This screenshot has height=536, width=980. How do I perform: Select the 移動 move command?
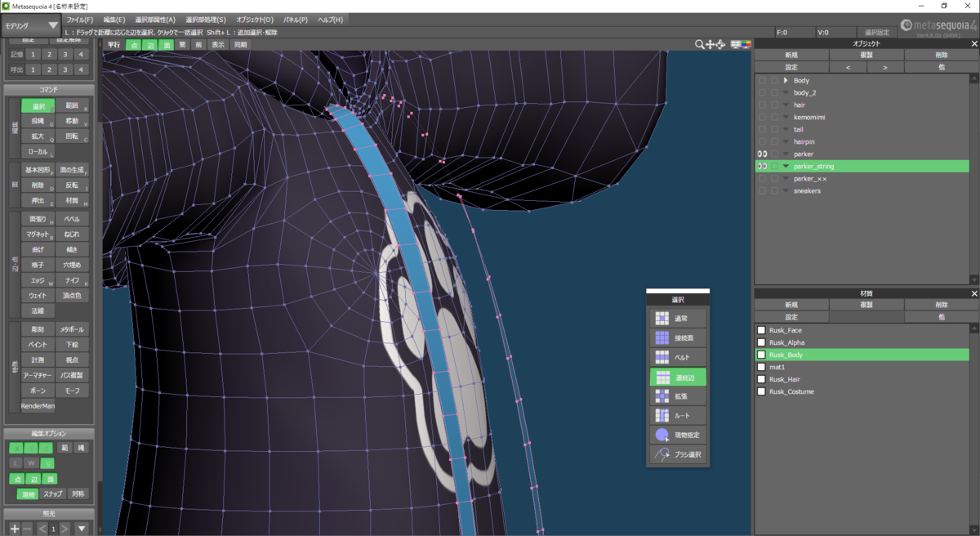pos(72,121)
